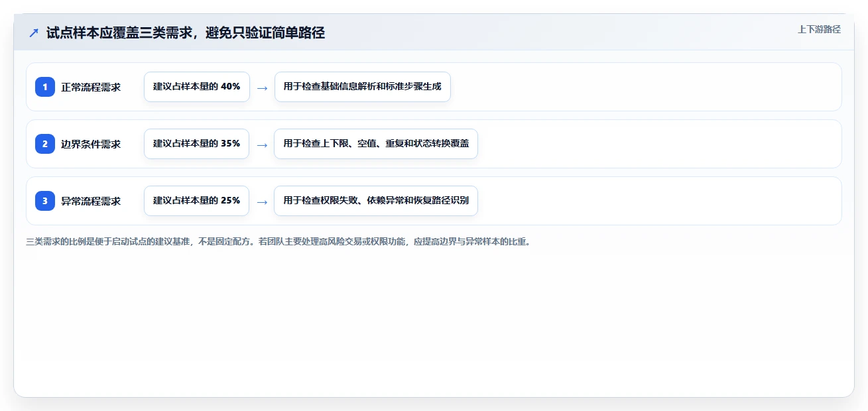Click the 建议占样本量的 35% box

(x=196, y=144)
